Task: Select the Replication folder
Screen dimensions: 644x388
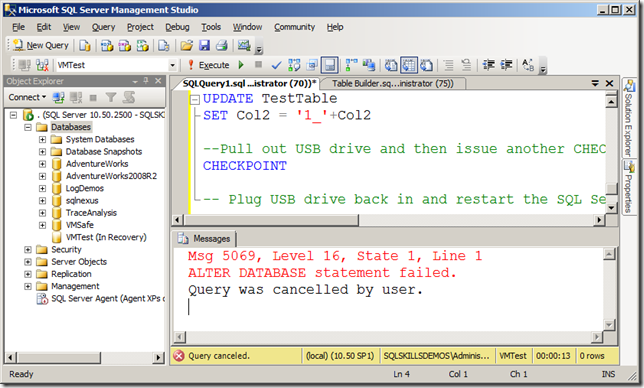Action: (x=71, y=274)
